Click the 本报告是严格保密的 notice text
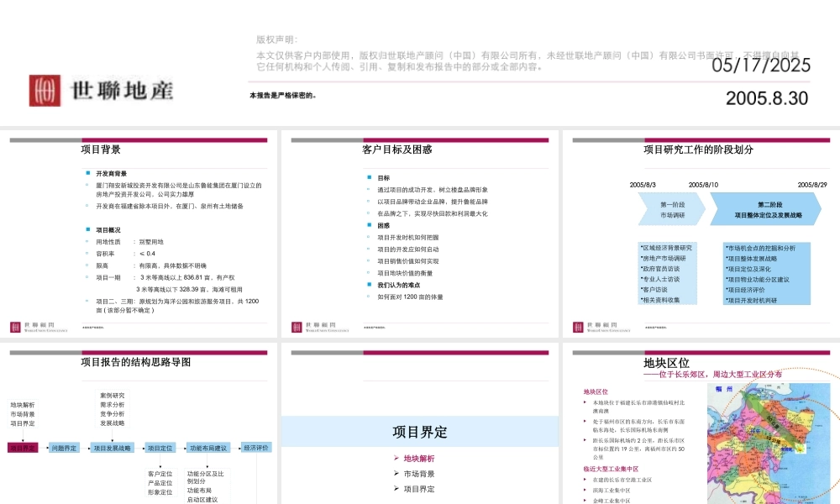840x504 pixels. [x=283, y=96]
